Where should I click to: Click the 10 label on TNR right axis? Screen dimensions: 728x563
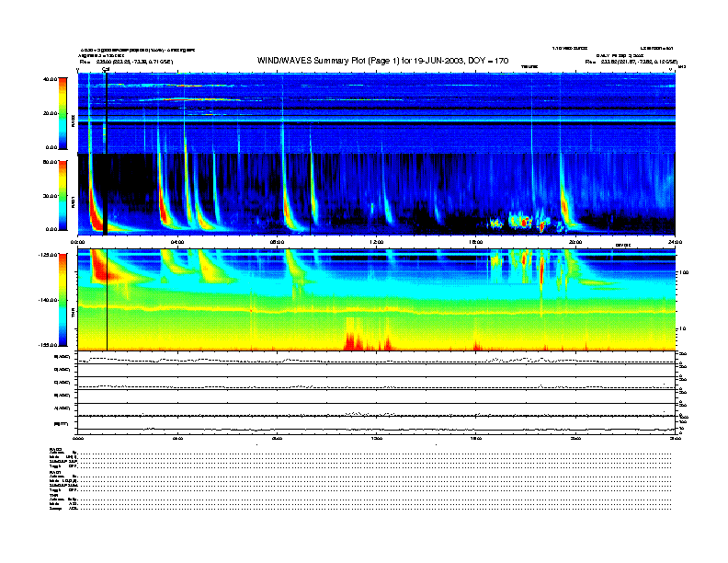click(685, 328)
